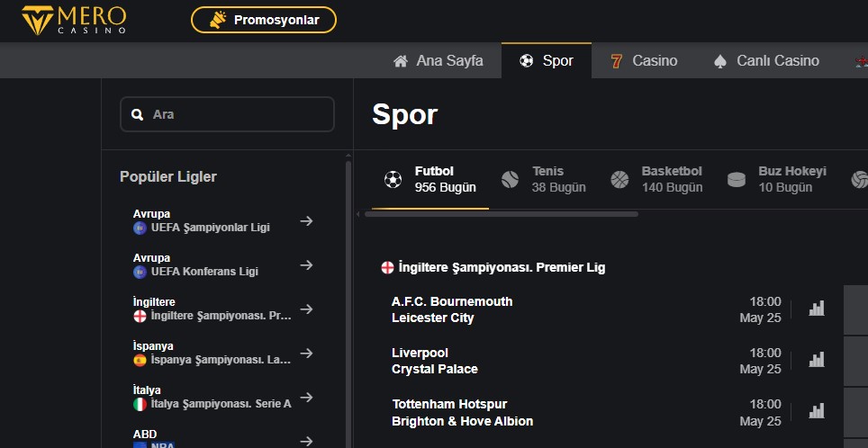Select the Futbol sport tab
The height and width of the screenshot is (448, 868).
[430, 179]
